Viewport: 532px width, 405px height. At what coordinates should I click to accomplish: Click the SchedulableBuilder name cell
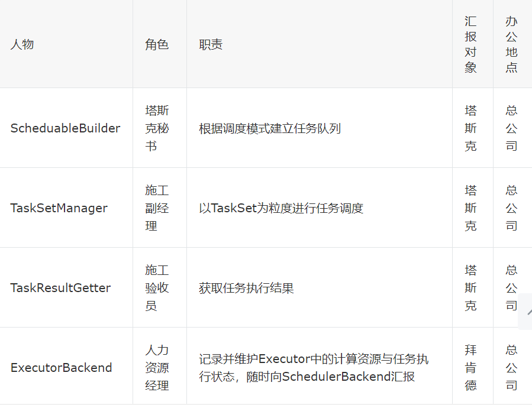(x=65, y=128)
